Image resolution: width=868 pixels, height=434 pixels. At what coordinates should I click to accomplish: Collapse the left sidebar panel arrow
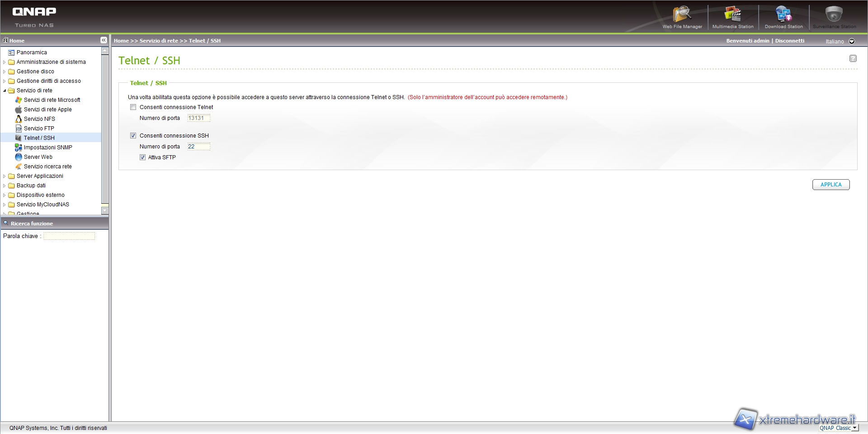[x=104, y=40]
